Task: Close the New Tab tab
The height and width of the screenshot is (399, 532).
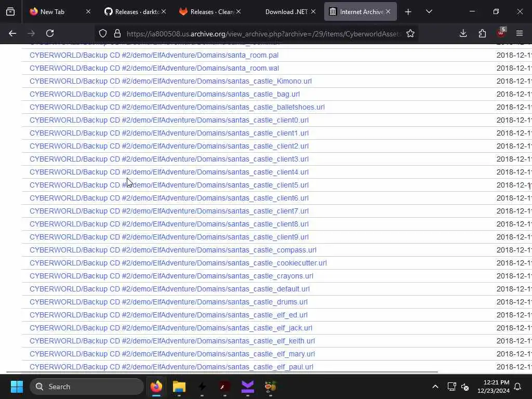Action: [x=88, y=12]
